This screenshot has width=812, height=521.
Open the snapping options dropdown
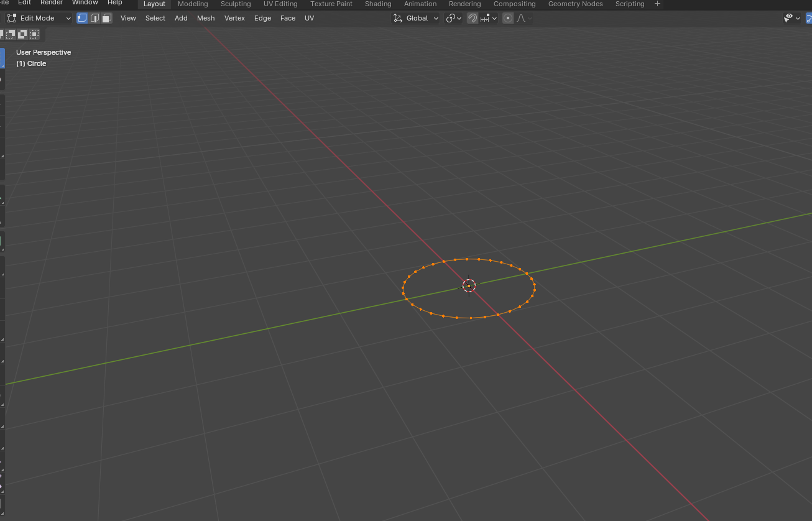[x=489, y=18]
